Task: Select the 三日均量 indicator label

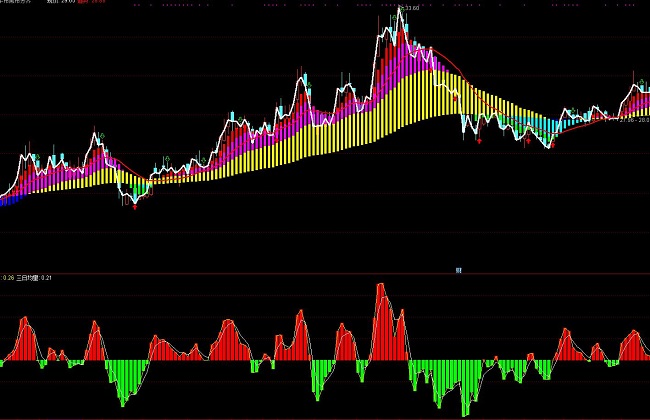Action: [30, 277]
